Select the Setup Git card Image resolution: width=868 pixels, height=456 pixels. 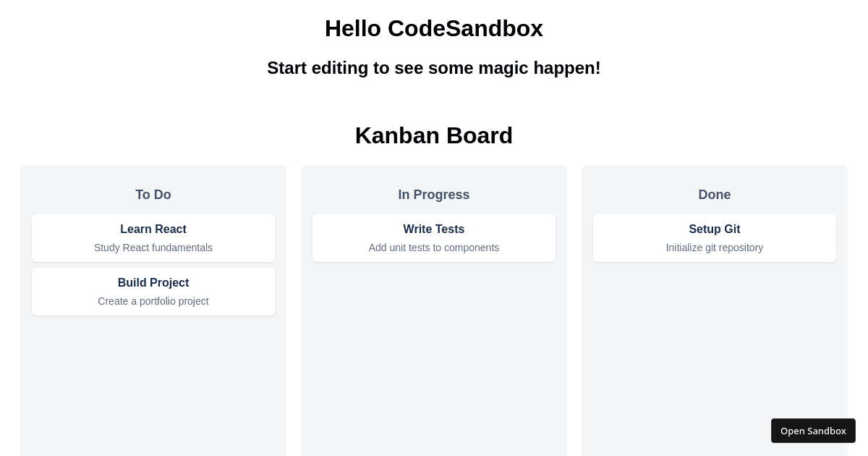pyautogui.click(x=715, y=238)
